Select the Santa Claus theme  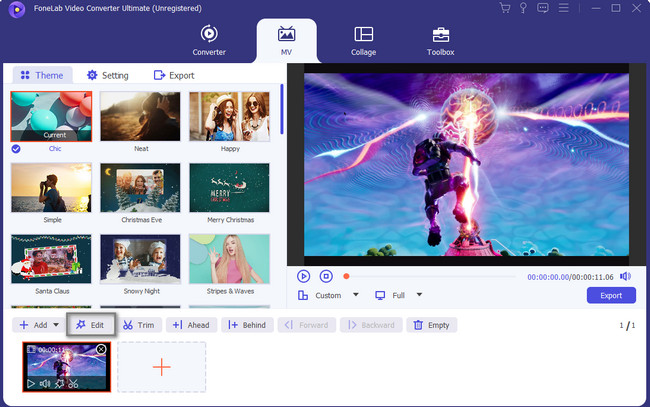click(x=51, y=259)
